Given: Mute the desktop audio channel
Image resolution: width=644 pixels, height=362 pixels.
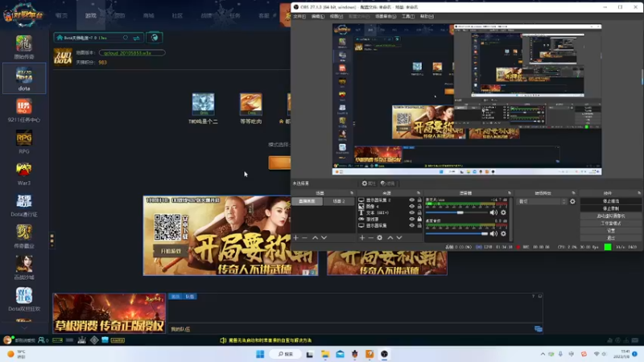Looking at the screenshot, I should (493, 233).
